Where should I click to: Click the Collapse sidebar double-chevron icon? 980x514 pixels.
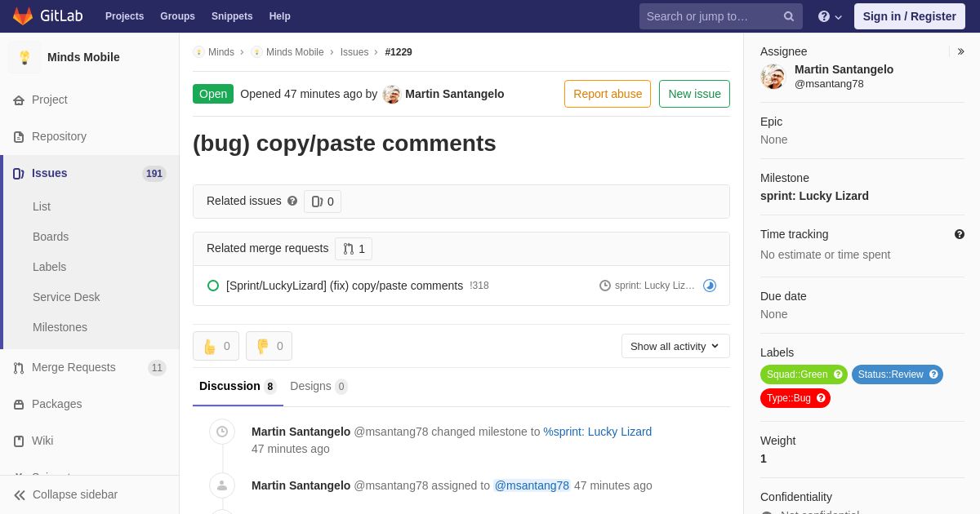[x=20, y=494]
